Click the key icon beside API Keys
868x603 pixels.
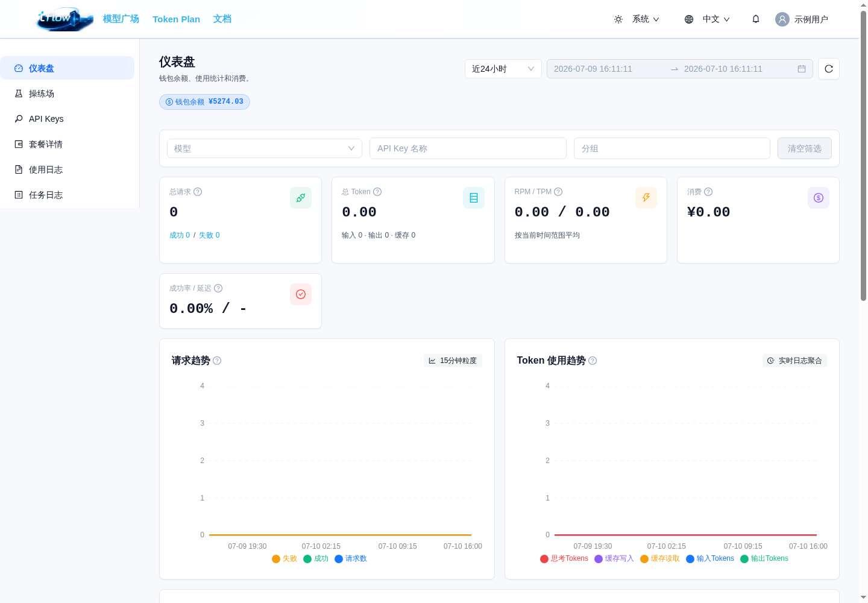(19, 119)
